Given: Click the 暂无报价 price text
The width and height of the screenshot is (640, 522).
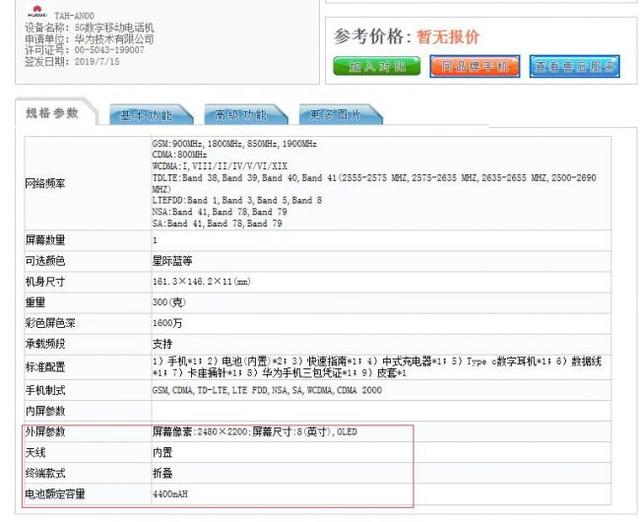Looking at the screenshot, I should pyautogui.click(x=448, y=37).
